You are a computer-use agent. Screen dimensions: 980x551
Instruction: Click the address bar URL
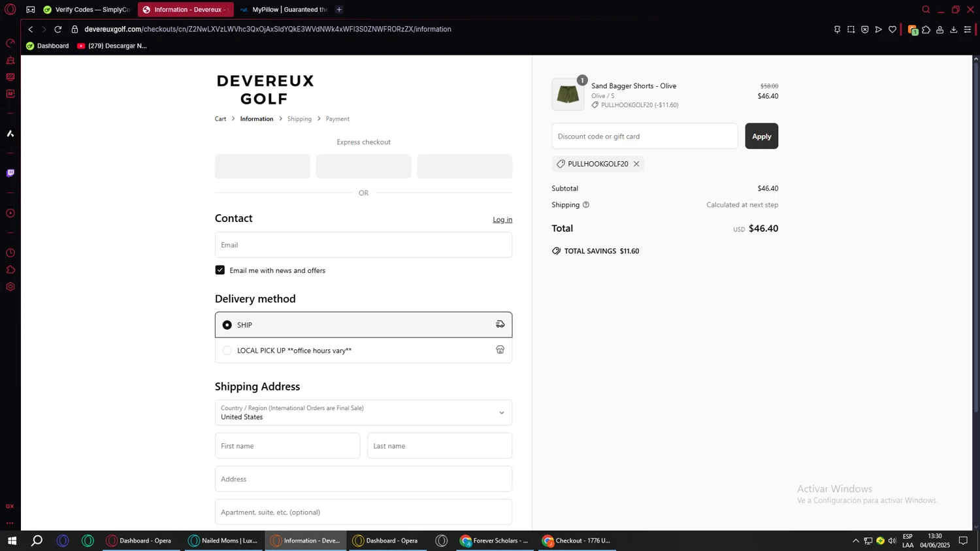tap(268, 29)
